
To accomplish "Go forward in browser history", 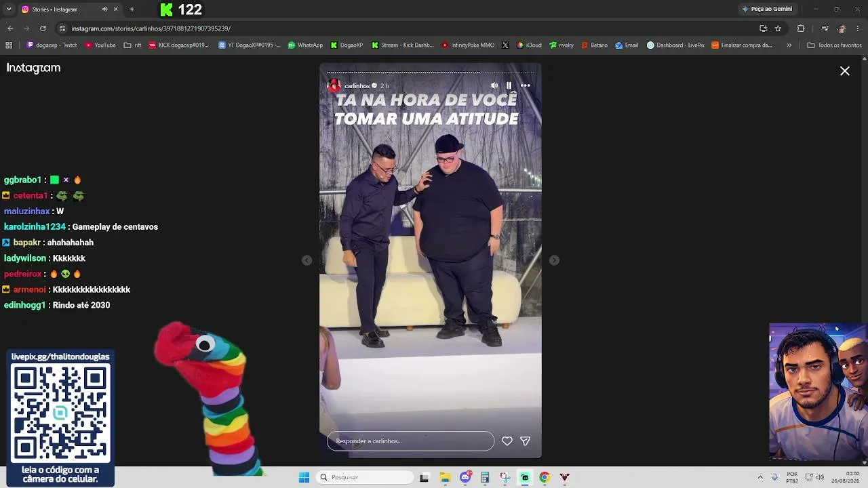I will pos(26,28).
